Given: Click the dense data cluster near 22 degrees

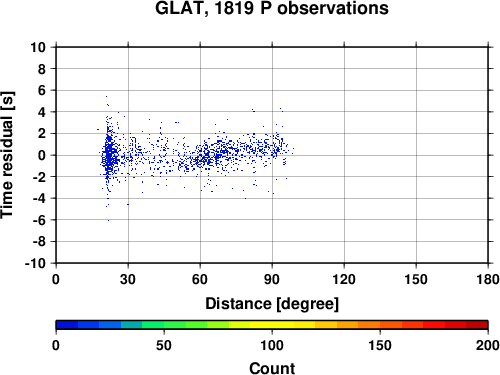Looking at the screenshot, I should click(x=109, y=155).
